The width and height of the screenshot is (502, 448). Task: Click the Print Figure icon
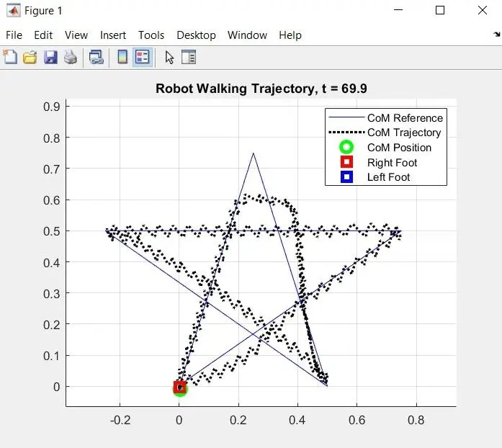(x=71, y=58)
